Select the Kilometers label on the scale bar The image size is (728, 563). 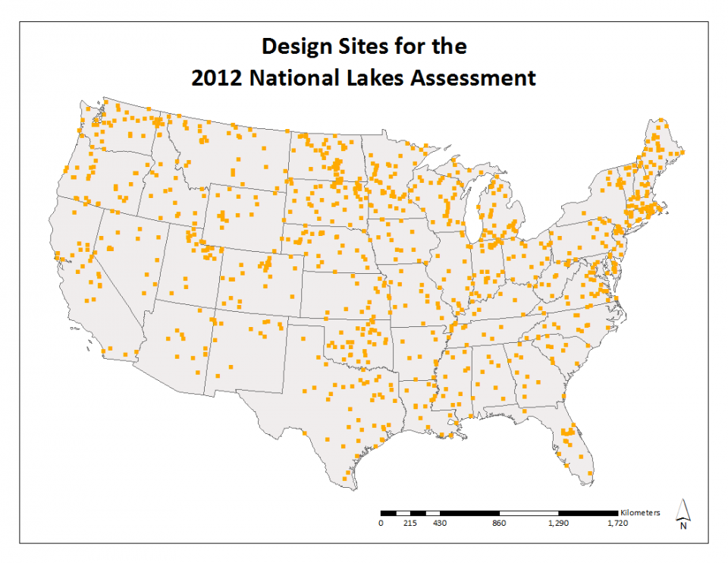coord(641,511)
